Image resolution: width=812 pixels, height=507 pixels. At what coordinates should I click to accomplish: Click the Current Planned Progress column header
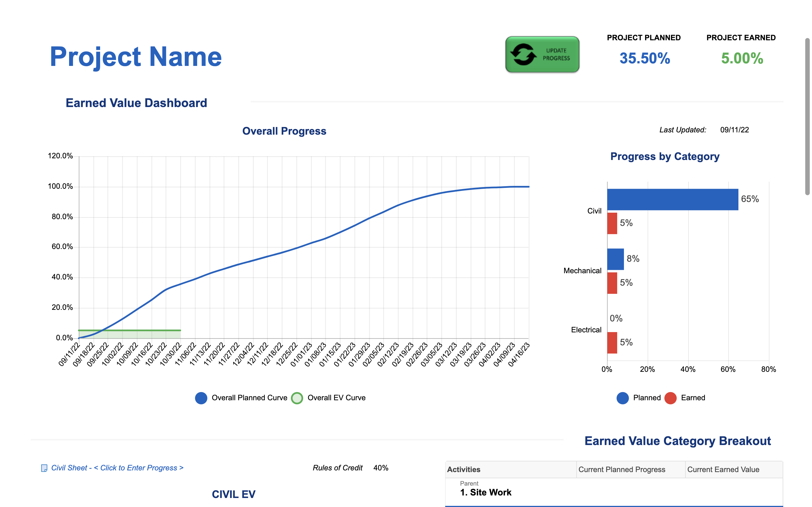point(621,470)
